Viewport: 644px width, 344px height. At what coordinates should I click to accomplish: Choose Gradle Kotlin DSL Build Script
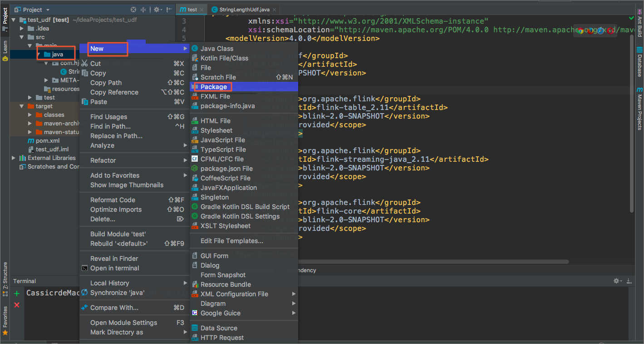pyautogui.click(x=243, y=207)
